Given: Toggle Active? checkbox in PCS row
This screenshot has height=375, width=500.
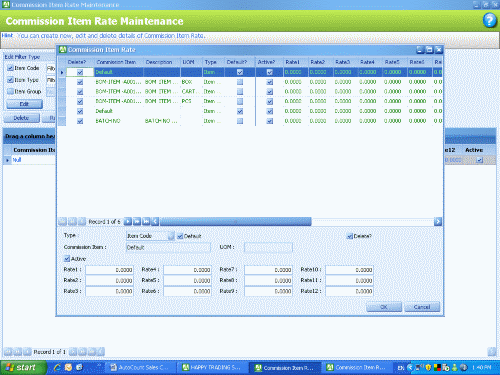Looking at the screenshot, I should 270,101.
